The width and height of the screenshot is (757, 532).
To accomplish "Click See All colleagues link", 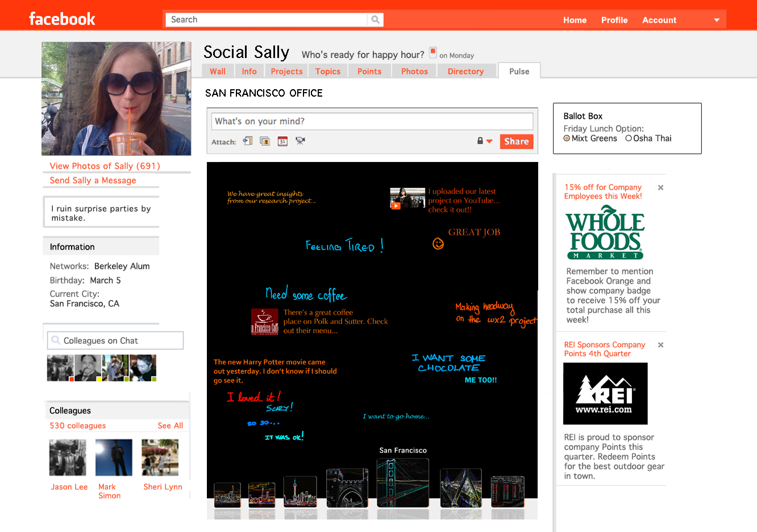I will 170,426.
